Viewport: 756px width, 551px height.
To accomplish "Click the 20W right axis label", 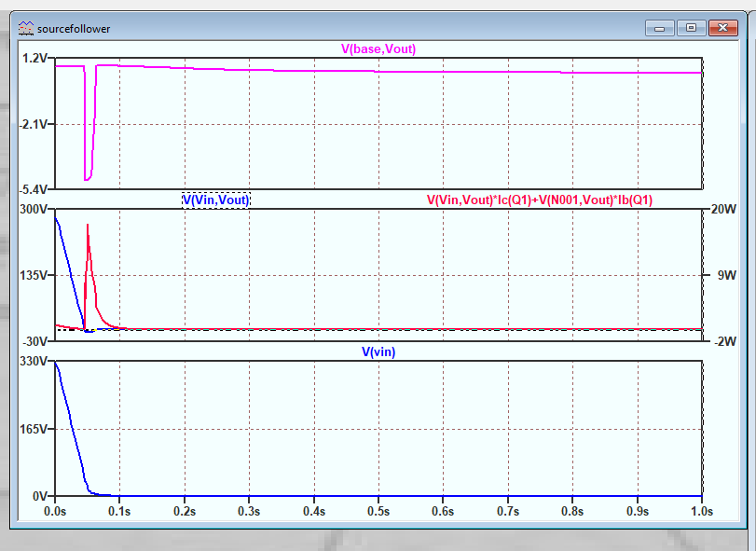I will [723, 209].
